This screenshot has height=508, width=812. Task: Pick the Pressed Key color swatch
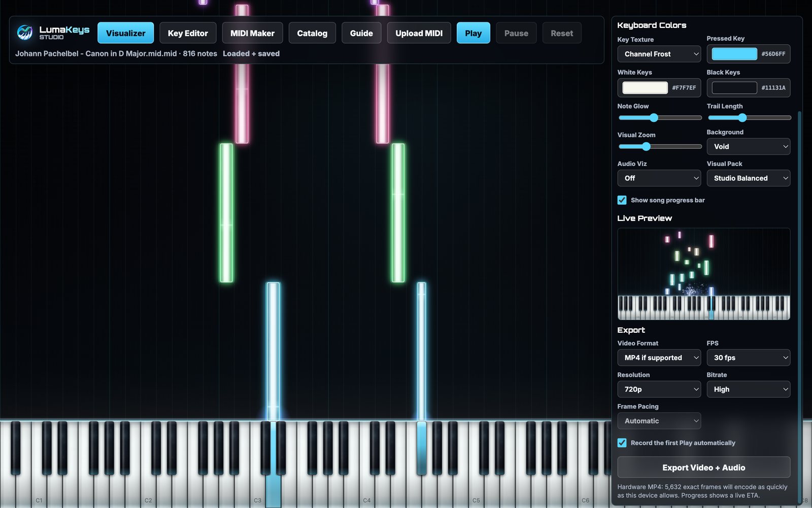coord(734,54)
